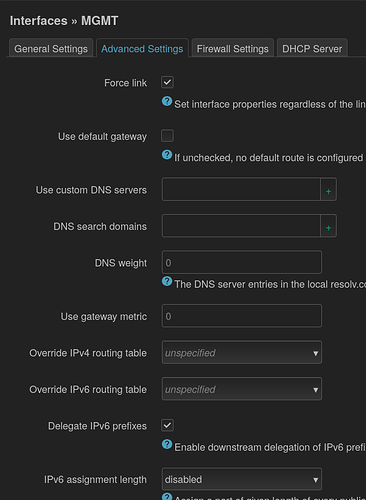Switch to the Firewall Settings tab
Screen dimensions: 366x500
click(x=232, y=49)
